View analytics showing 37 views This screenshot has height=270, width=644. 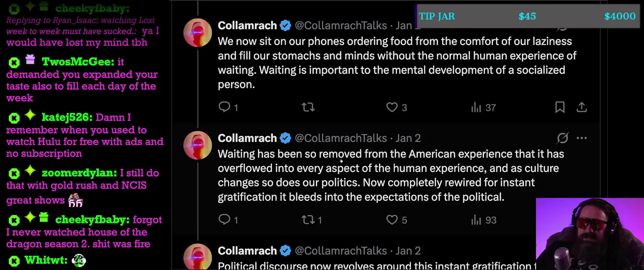click(483, 108)
